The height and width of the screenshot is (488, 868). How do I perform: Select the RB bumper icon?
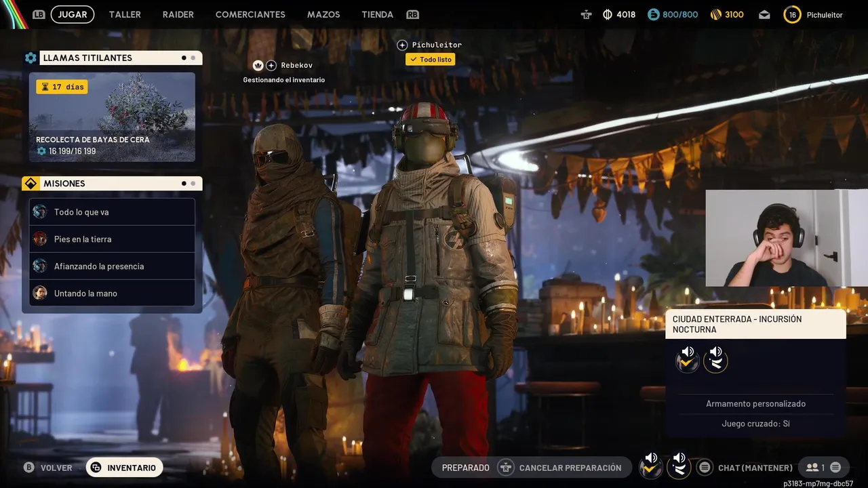tap(412, 14)
